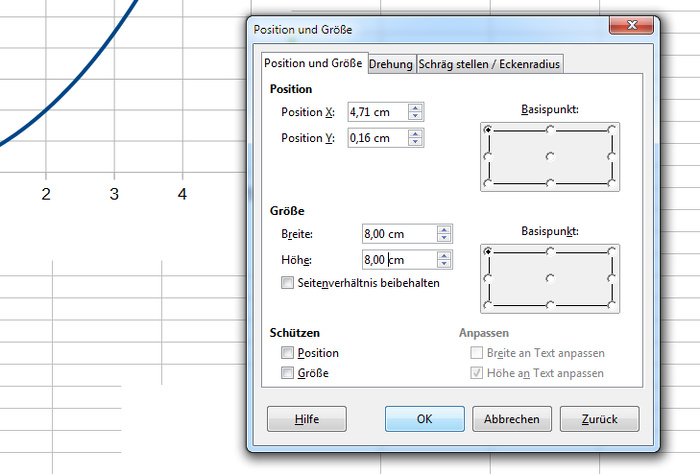Select top-left base point for Größe
The image size is (700, 474).
click(x=488, y=252)
